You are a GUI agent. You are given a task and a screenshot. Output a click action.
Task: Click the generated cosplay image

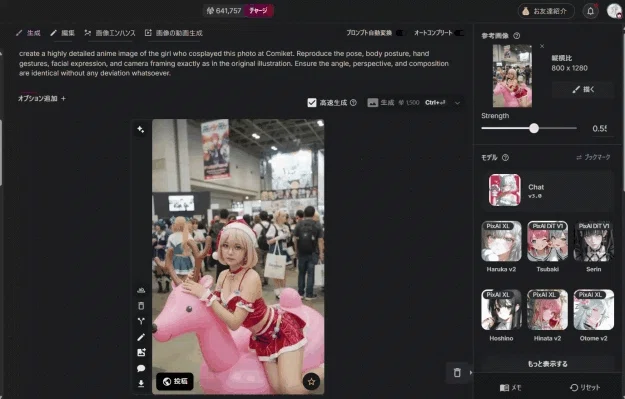tap(238, 257)
